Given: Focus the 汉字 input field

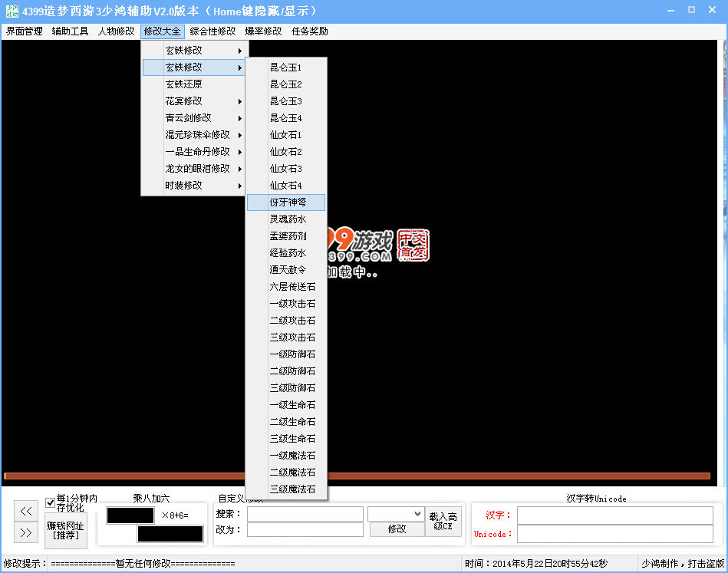Looking at the screenshot, I should 615,515.
